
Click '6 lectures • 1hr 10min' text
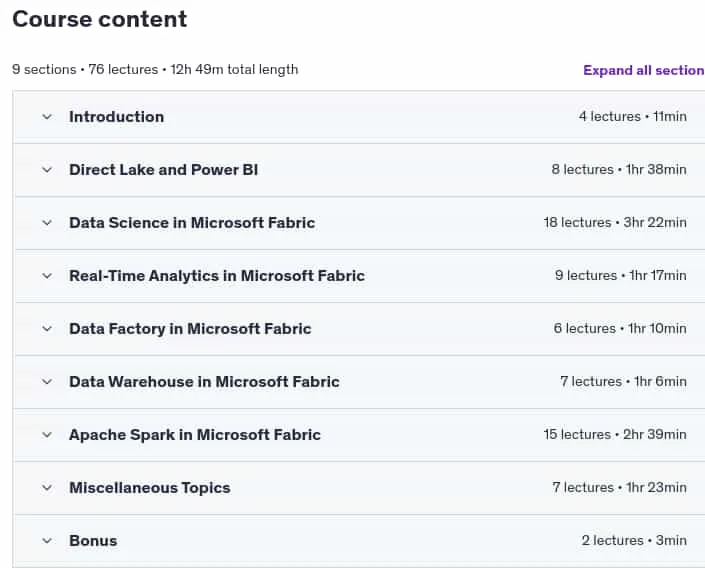620,328
